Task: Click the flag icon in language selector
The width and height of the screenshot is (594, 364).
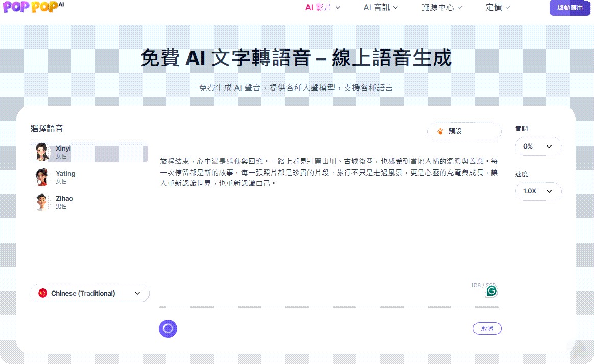Action: [x=43, y=293]
